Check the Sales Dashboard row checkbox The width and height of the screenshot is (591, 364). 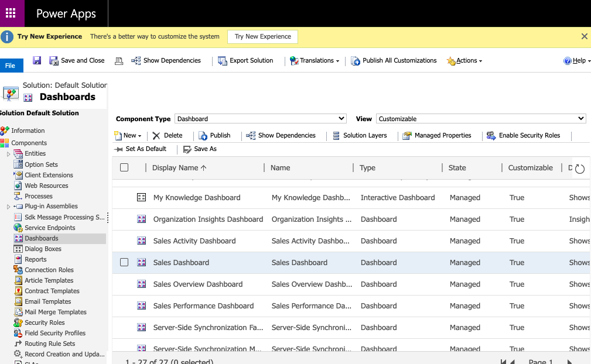pos(124,262)
